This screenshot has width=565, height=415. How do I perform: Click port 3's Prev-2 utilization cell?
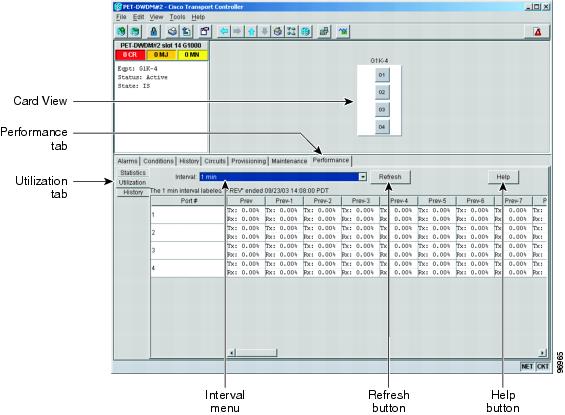point(322,250)
